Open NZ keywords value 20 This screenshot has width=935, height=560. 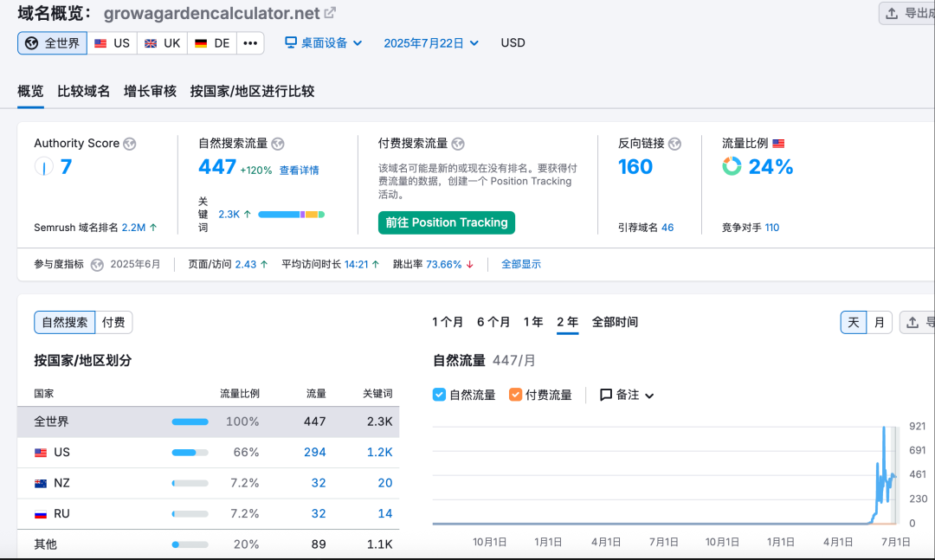click(385, 483)
